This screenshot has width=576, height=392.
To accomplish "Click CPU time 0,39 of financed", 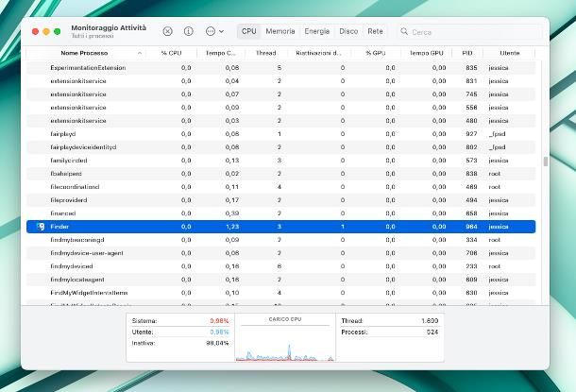I will 232,213.
